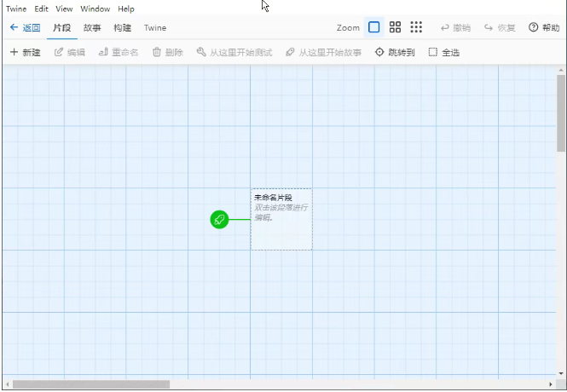Viewport: 567px width, 392px height.
Task: Click the 重命名 rename button
Action: [x=119, y=52]
